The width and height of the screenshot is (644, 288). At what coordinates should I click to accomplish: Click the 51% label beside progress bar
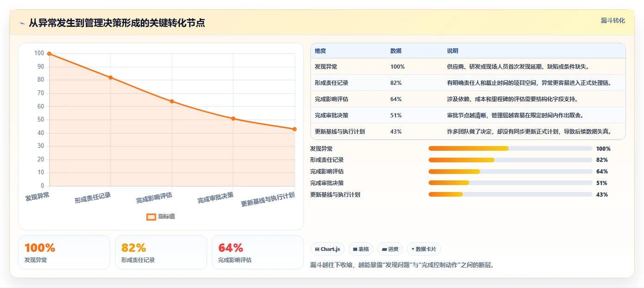(602, 183)
